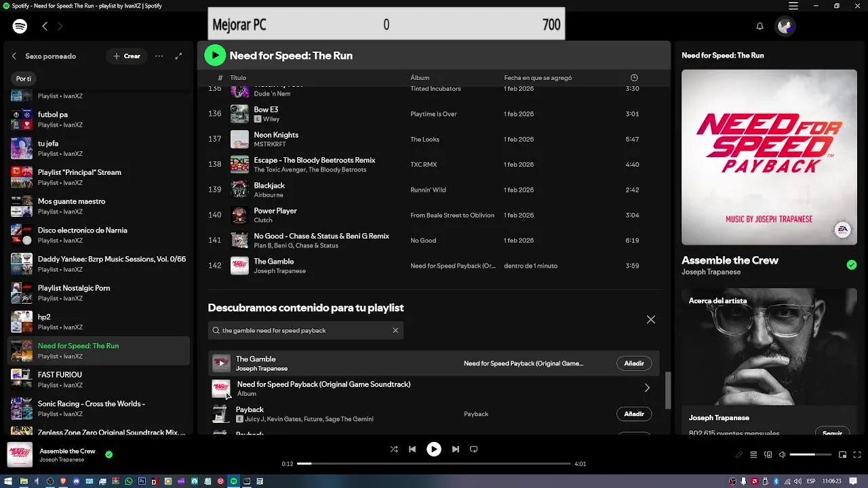Sort tracks by the duration clock icon
868x488 pixels.
[x=634, y=78]
